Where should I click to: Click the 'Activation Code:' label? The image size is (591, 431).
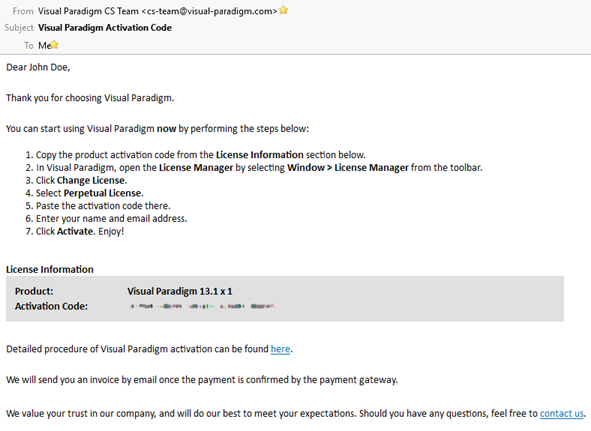51,306
